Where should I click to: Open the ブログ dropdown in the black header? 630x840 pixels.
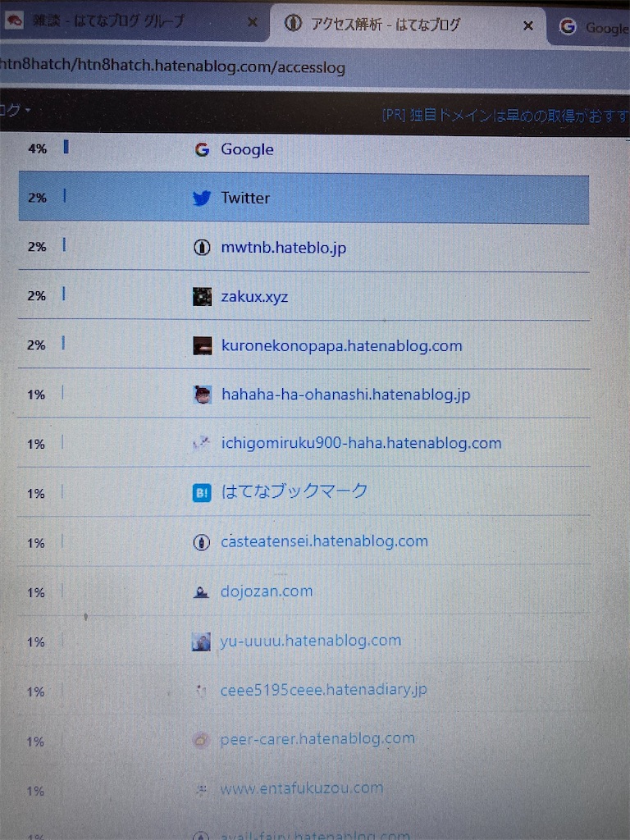tap(15, 110)
